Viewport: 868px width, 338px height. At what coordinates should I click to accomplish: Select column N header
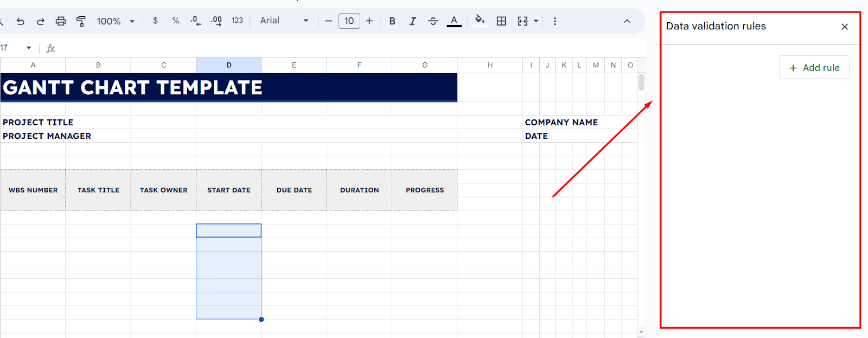pyautogui.click(x=613, y=65)
